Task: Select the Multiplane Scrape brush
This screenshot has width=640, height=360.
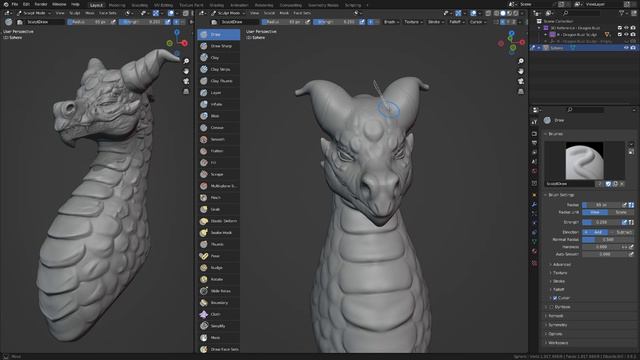Action: [x=218, y=186]
